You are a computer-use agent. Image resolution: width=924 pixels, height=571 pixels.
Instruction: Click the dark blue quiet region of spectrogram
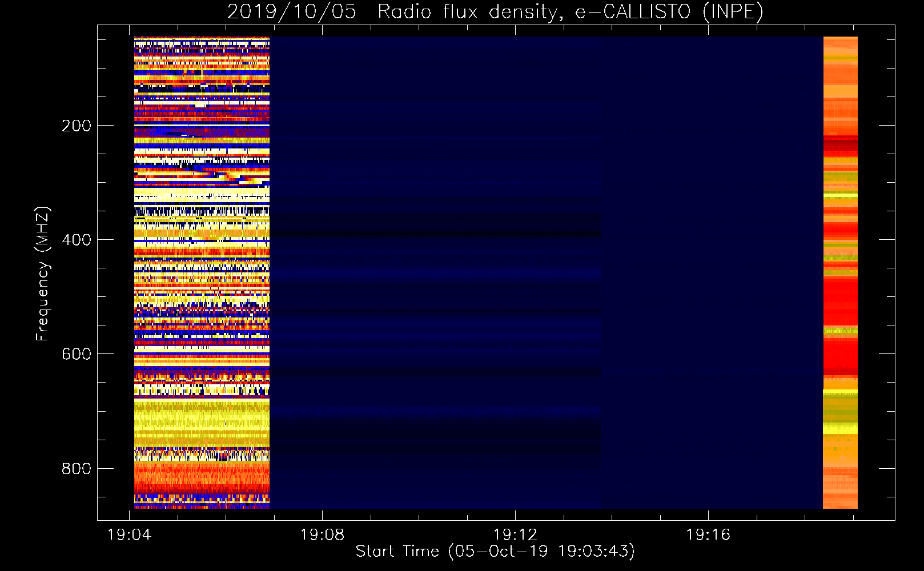546,272
